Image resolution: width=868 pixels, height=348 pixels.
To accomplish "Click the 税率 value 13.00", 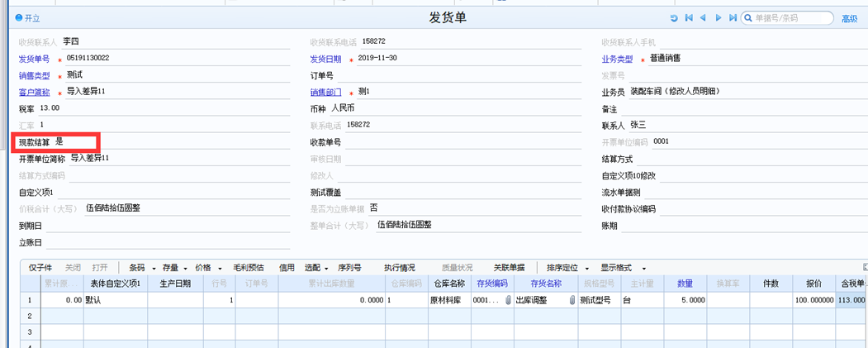I will (x=50, y=108).
